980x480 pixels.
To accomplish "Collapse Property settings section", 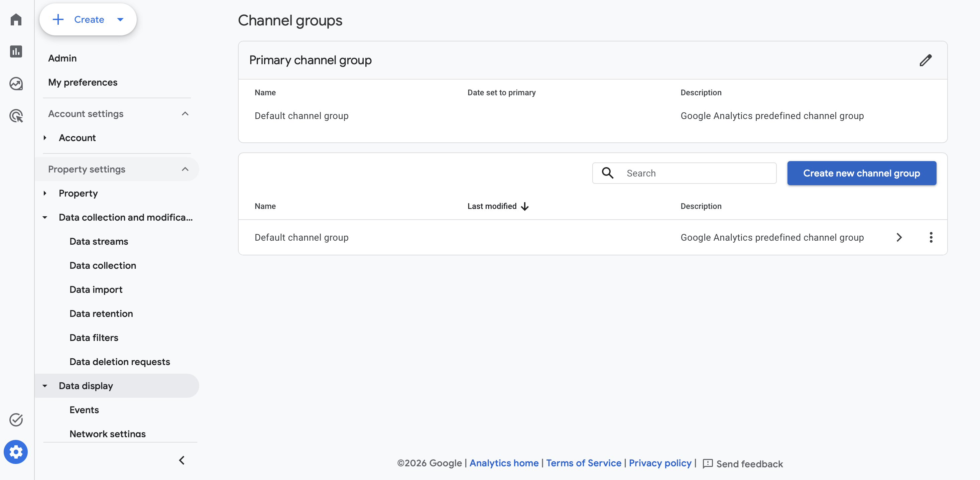I will (185, 169).
